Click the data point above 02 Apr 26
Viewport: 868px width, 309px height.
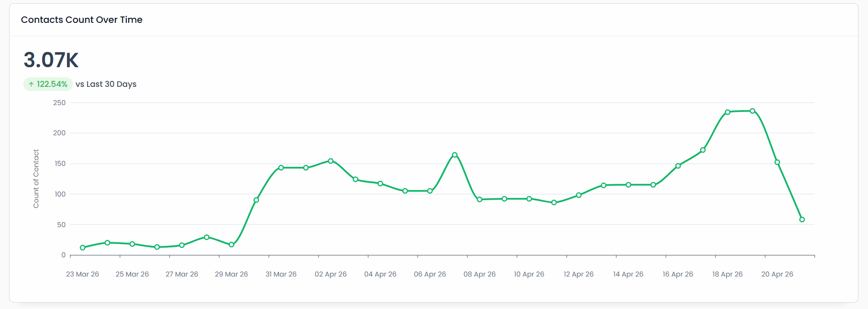[331, 161]
